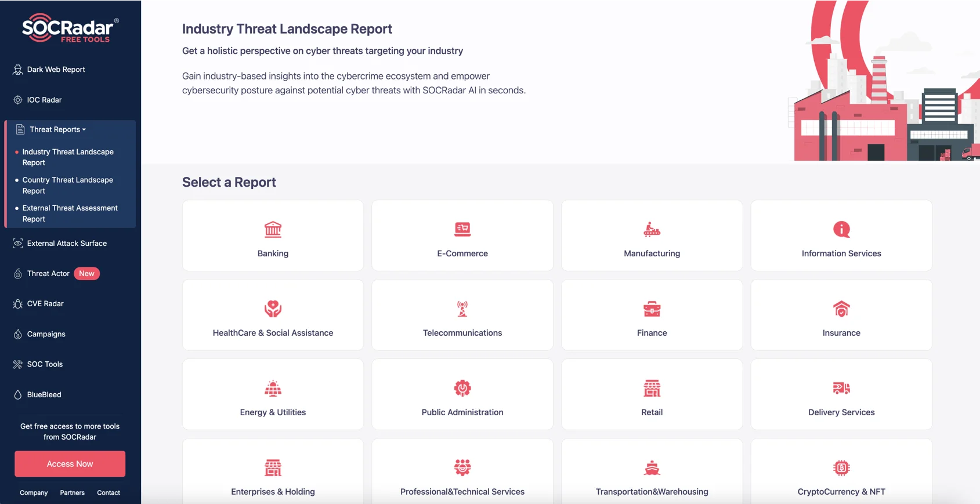Click the CVE Radar bug icon
Screen dimensions: 980x504
(x=18, y=304)
